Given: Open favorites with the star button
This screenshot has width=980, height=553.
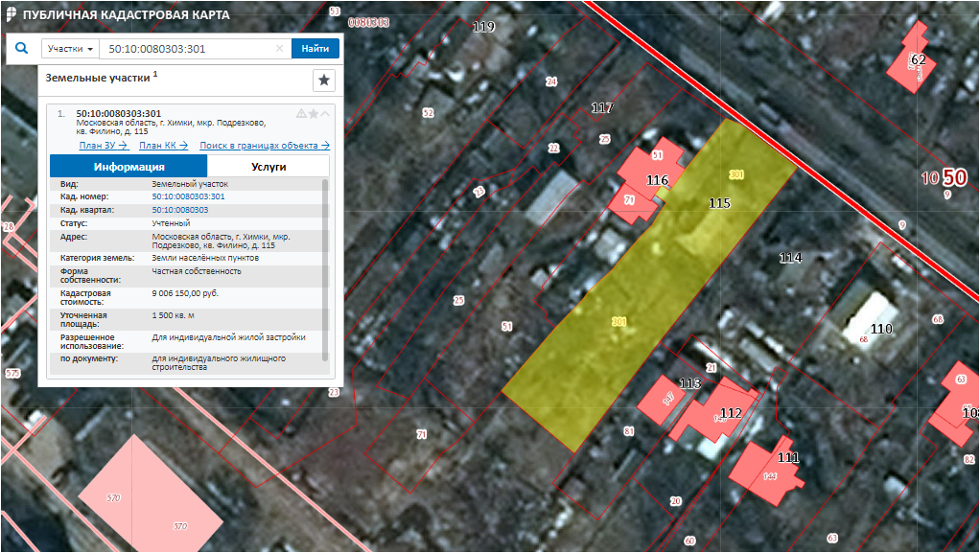Looking at the screenshot, I should [x=324, y=80].
